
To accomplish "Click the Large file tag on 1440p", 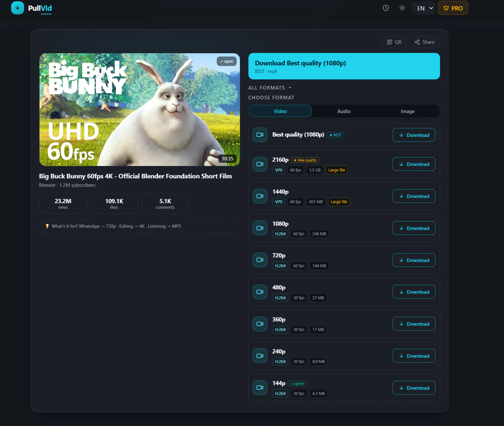I will 339,202.
